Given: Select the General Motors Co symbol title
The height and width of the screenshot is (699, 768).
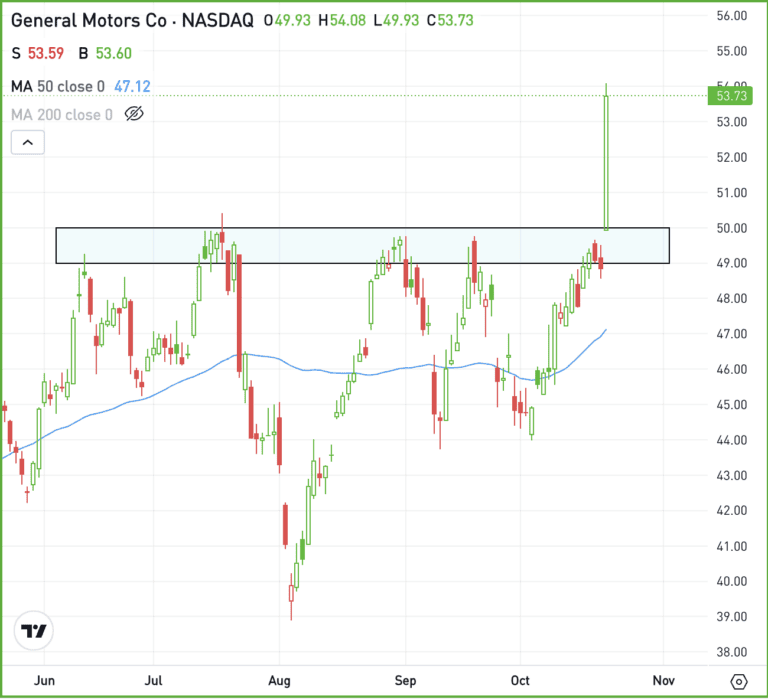Looking at the screenshot, I should (x=132, y=21).
